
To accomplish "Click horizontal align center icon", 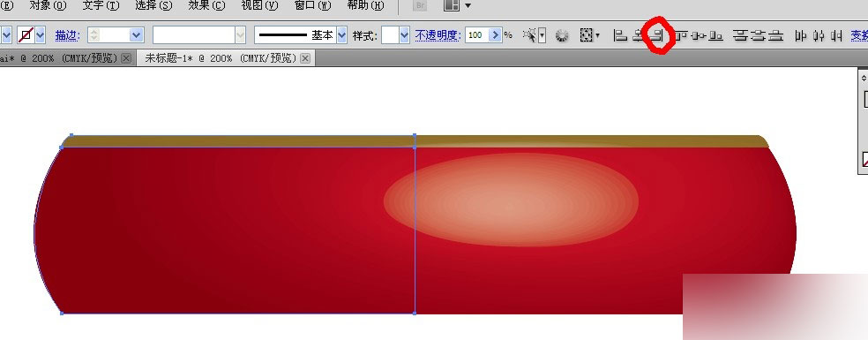I will pos(639,35).
